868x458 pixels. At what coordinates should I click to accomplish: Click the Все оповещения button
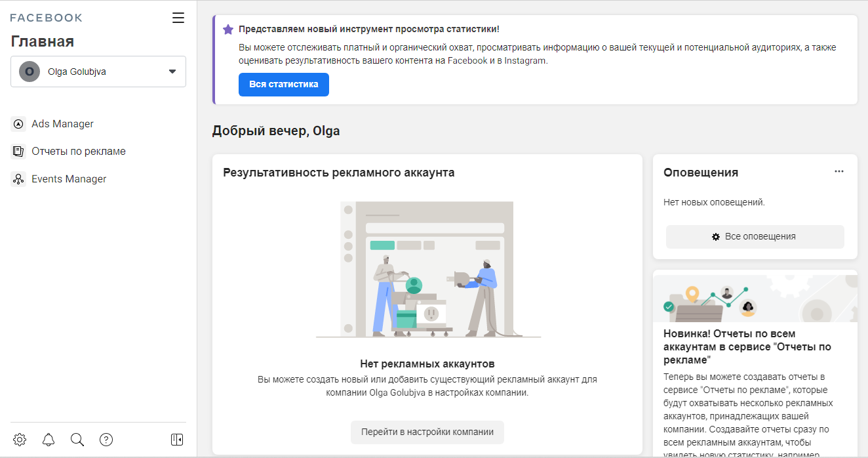[x=755, y=237]
